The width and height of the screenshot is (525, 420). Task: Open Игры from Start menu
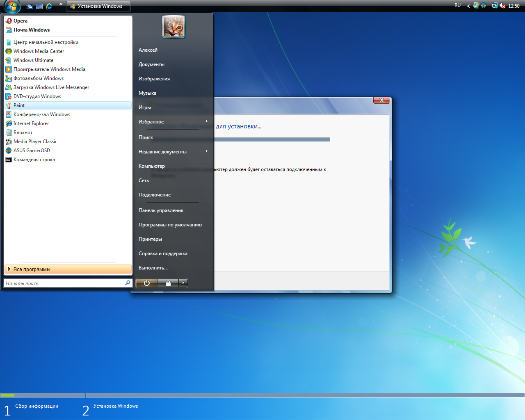145,107
